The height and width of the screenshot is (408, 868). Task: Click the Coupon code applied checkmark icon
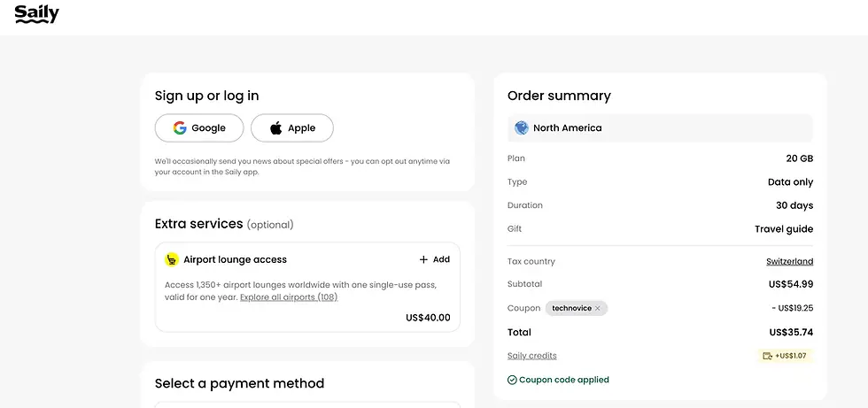point(512,380)
